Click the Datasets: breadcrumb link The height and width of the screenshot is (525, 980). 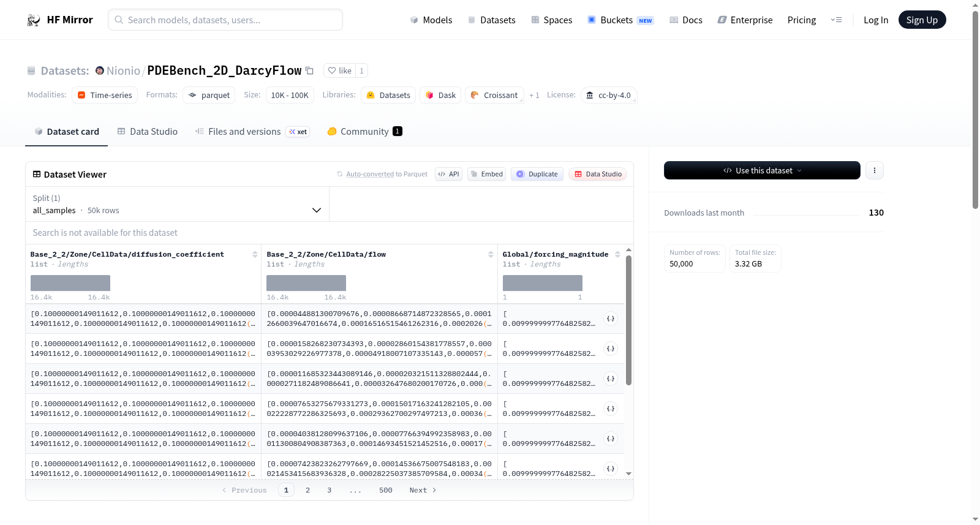coord(65,70)
